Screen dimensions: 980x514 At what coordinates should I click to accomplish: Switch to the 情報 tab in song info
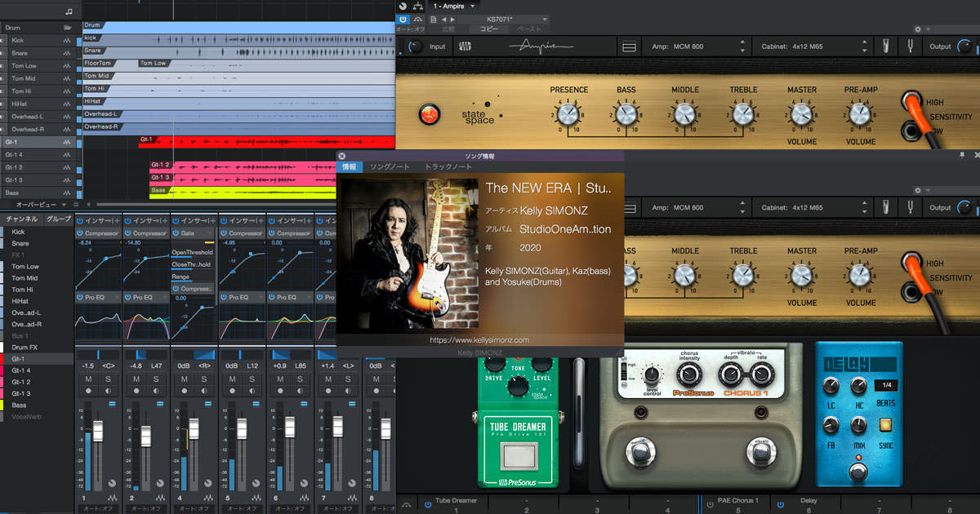click(x=349, y=167)
